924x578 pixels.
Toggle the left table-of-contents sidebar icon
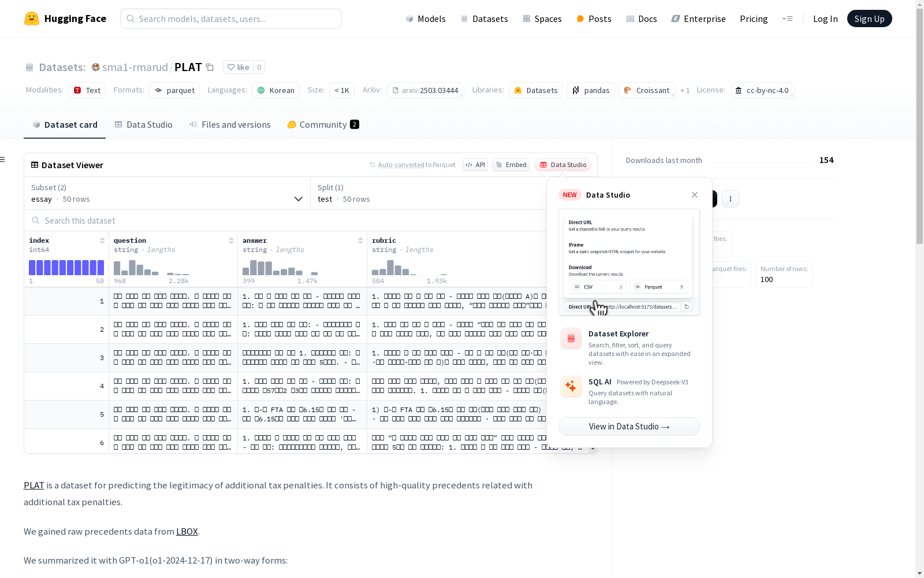(x=3, y=160)
